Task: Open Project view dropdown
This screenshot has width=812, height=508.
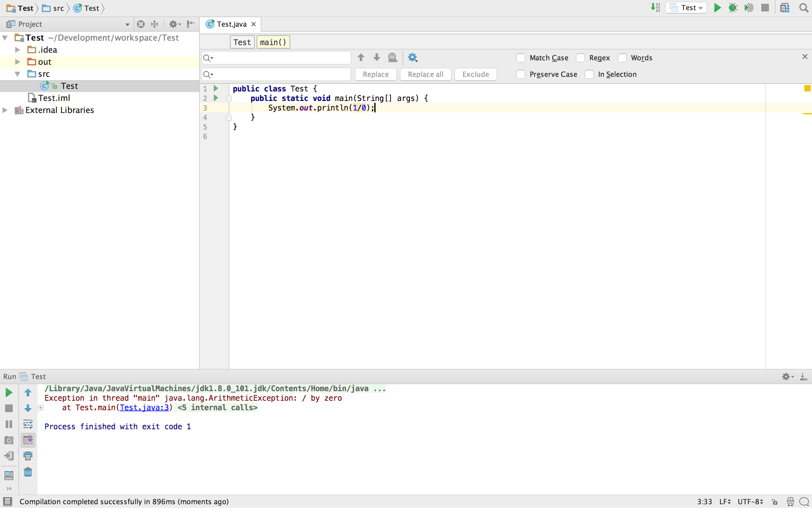Action: click(x=127, y=24)
